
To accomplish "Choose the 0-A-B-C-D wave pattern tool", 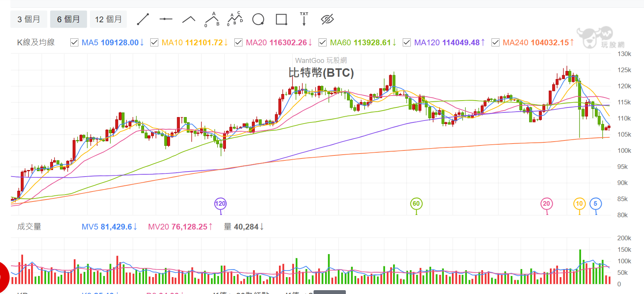I will tap(235, 19).
